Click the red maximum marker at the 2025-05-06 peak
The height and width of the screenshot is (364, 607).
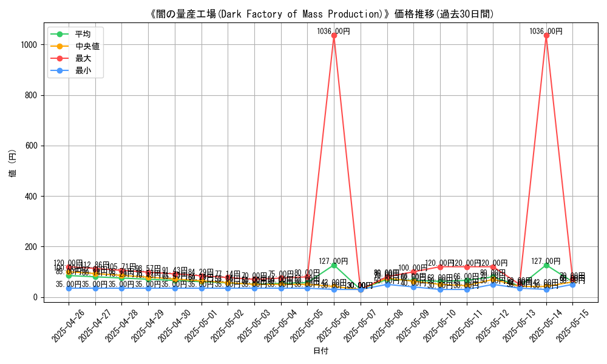tap(334, 36)
